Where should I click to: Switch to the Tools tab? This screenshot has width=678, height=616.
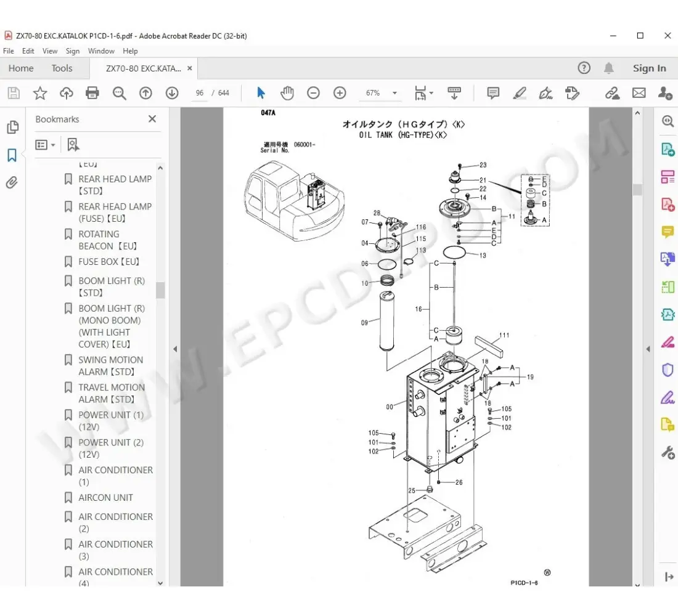point(62,68)
